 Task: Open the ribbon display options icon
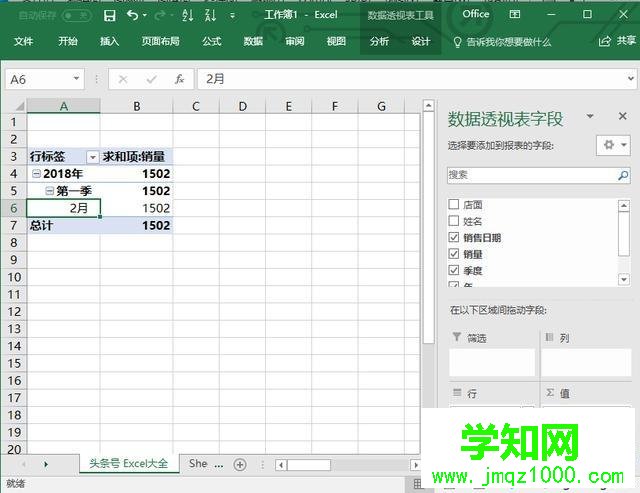pyautogui.click(x=515, y=15)
